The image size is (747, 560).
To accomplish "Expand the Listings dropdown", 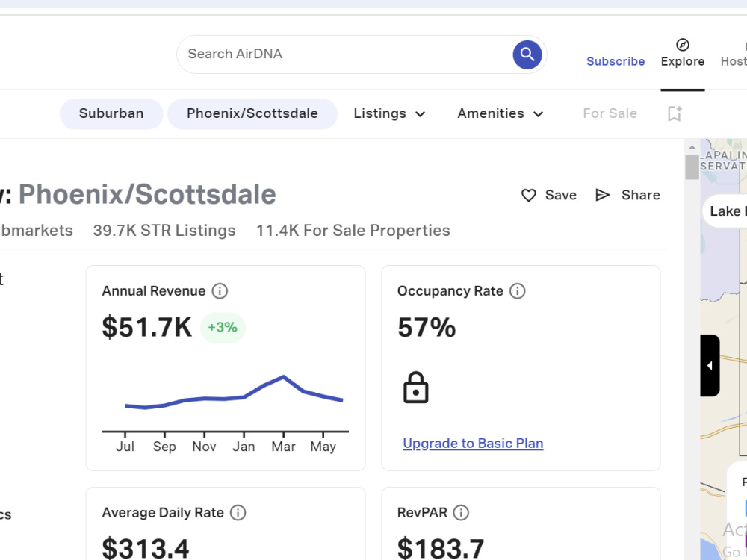I will point(389,113).
